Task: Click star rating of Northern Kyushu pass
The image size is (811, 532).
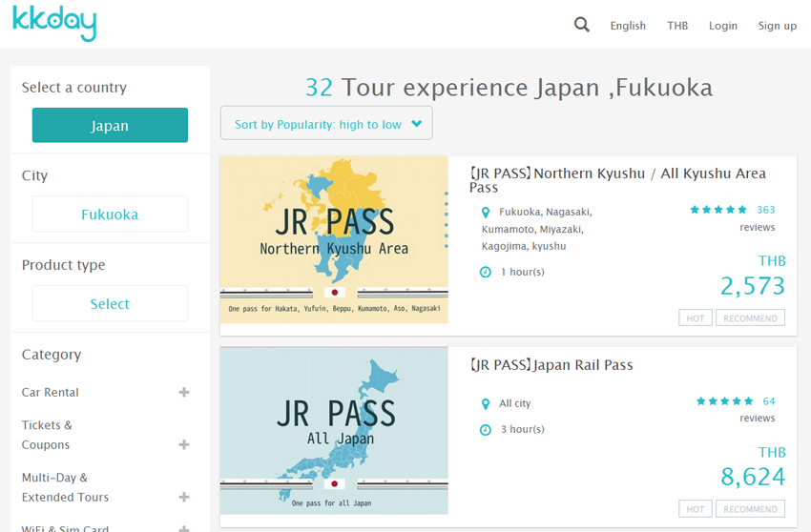Action: click(718, 210)
